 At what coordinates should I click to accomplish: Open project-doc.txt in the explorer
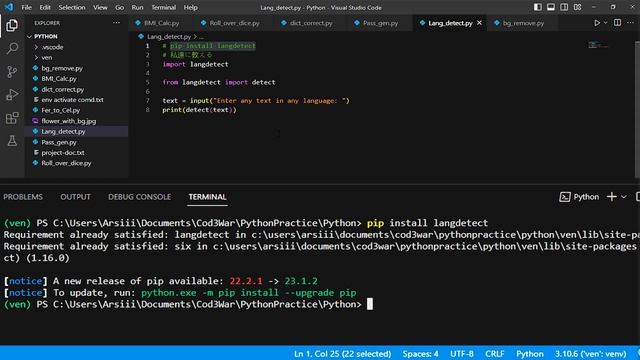tap(77, 153)
